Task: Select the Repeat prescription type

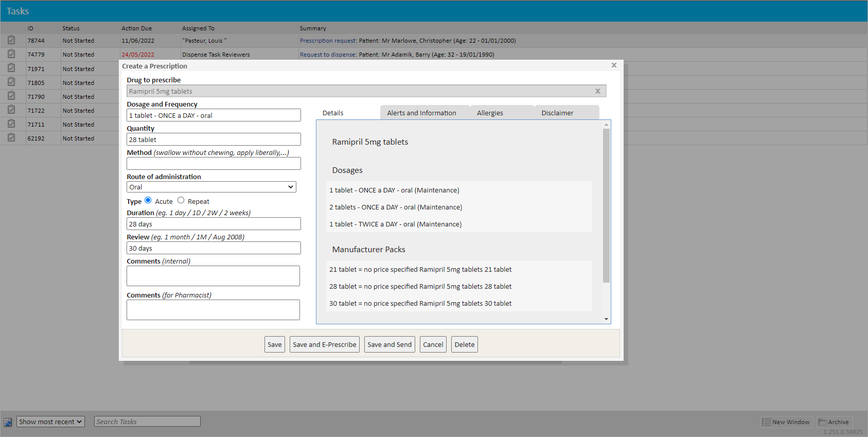Action: click(181, 200)
